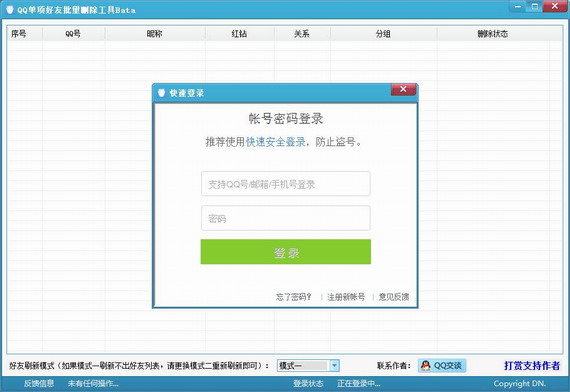Open the 模式一 refresh mode dropdown

[308, 365]
